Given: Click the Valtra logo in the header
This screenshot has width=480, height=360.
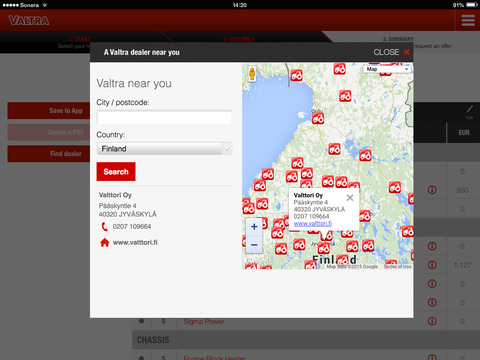Looking at the screenshot, I should pos(29,21).
